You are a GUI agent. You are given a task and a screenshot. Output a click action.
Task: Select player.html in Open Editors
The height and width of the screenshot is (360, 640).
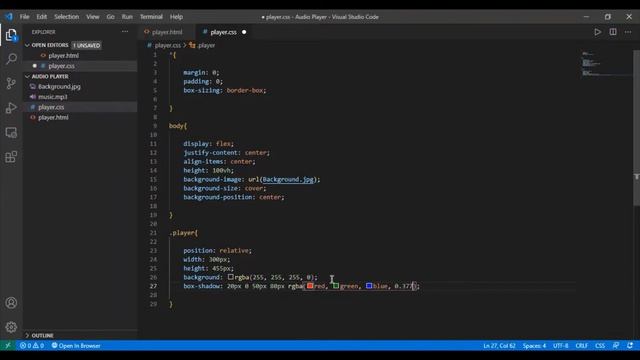pos(64,56)
